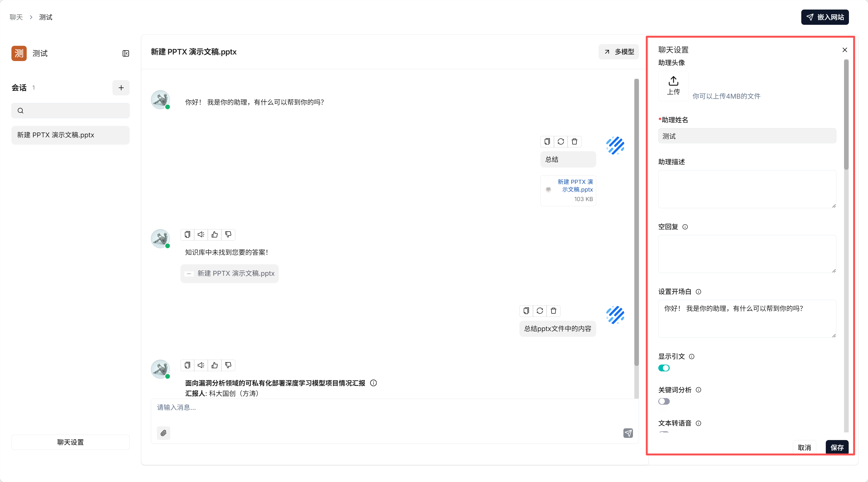The width and height of the screenshot is (868, 482).
Task: Regenerate the "总结" user message
Action: (x=561, y=142)
